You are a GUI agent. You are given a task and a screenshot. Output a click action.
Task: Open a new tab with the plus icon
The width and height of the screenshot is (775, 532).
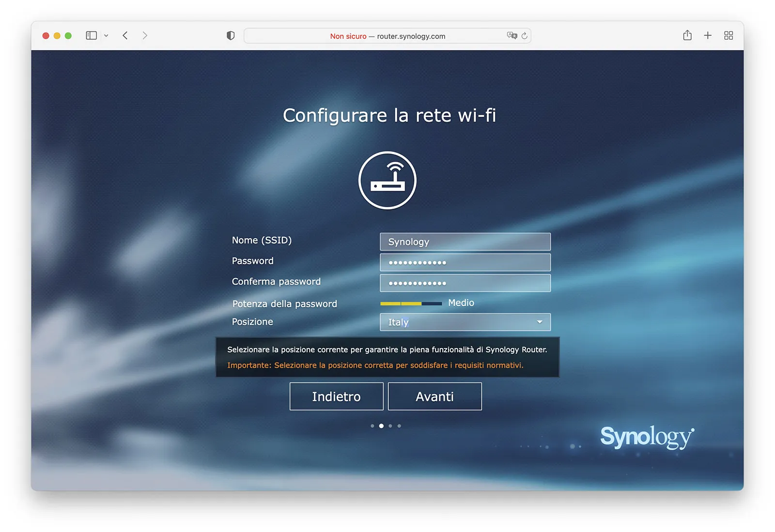(708, 35)
